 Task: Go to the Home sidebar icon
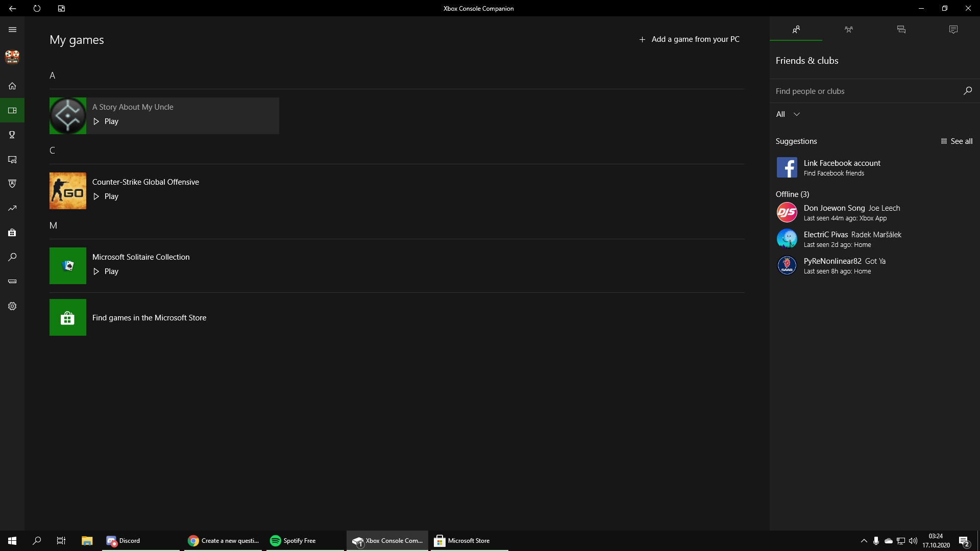[x=12, y=86]
